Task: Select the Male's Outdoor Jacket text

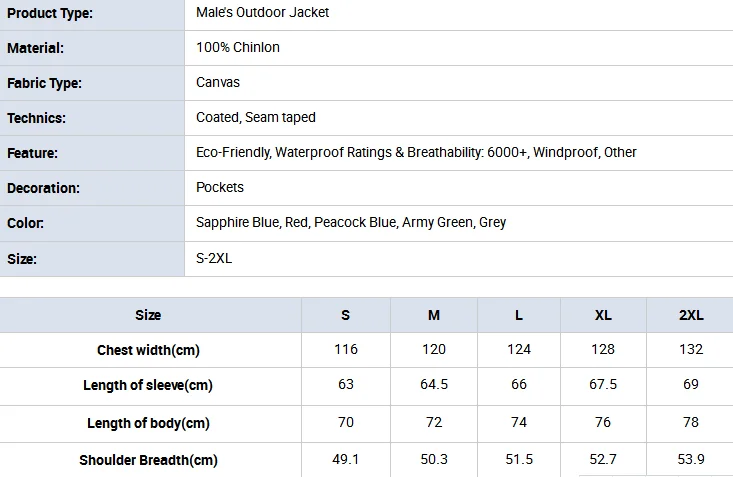Action: [262, 13]
